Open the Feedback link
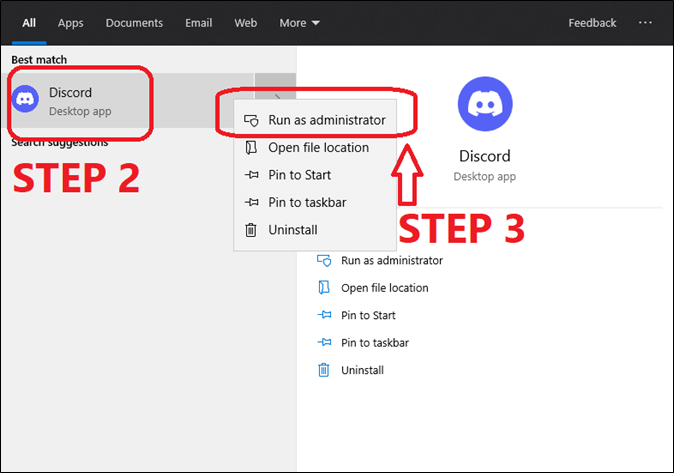The width and height of the screenshot is (674, 473). (592, 23)
